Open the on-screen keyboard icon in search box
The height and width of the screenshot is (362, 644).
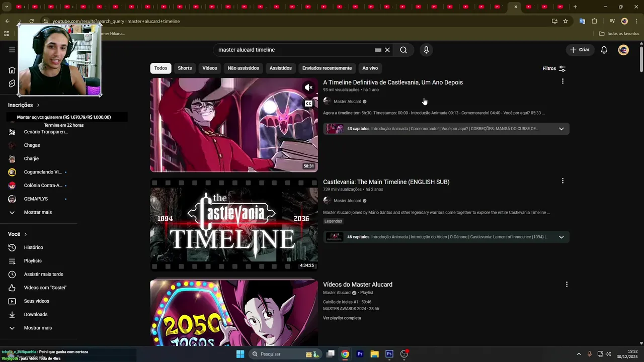point(378,50)
